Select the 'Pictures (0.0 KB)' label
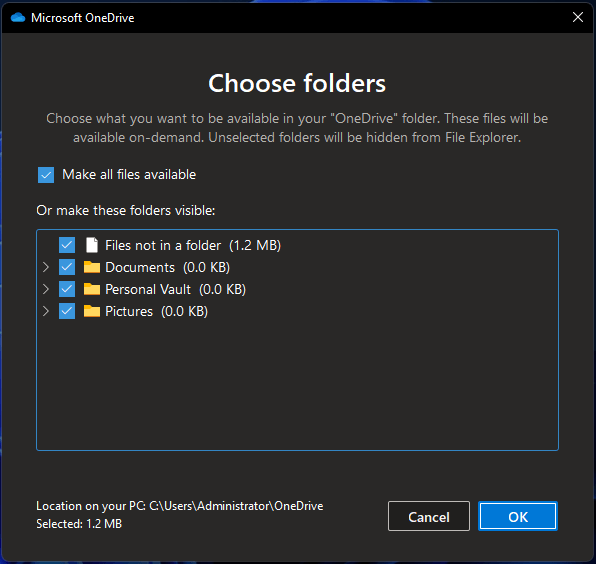This screenshot has width=596, height=564. pos(157,311)
